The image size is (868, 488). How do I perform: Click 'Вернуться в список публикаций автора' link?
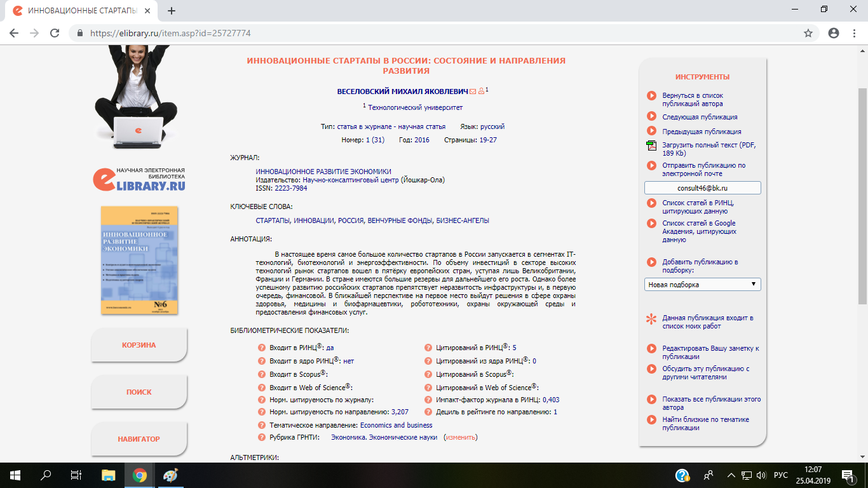tap(693, 99)
